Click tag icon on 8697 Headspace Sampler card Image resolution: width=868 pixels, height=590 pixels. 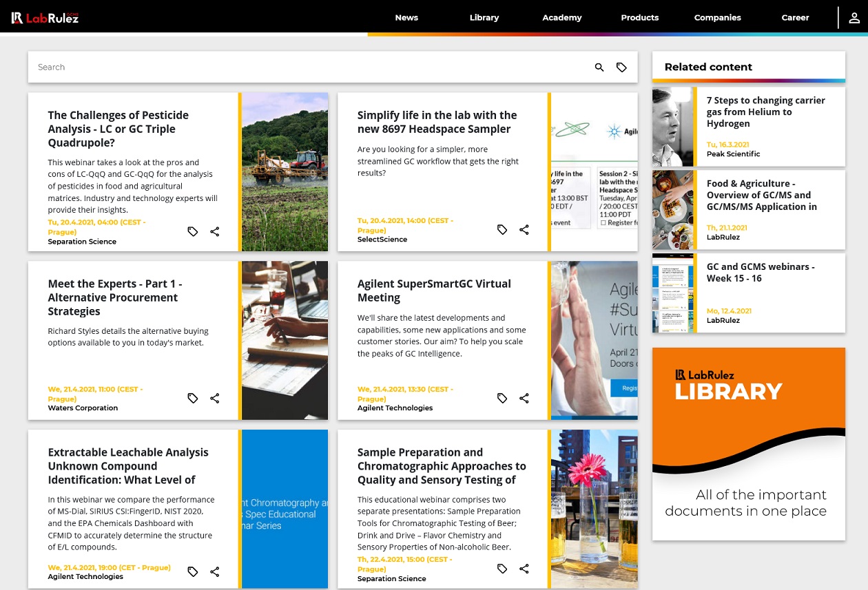tap(502, 229)
